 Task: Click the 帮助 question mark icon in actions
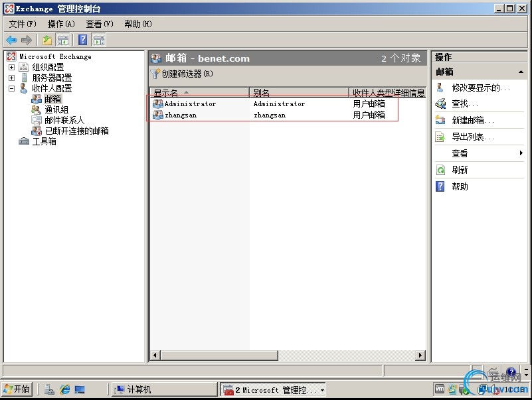tap(440, 186)
